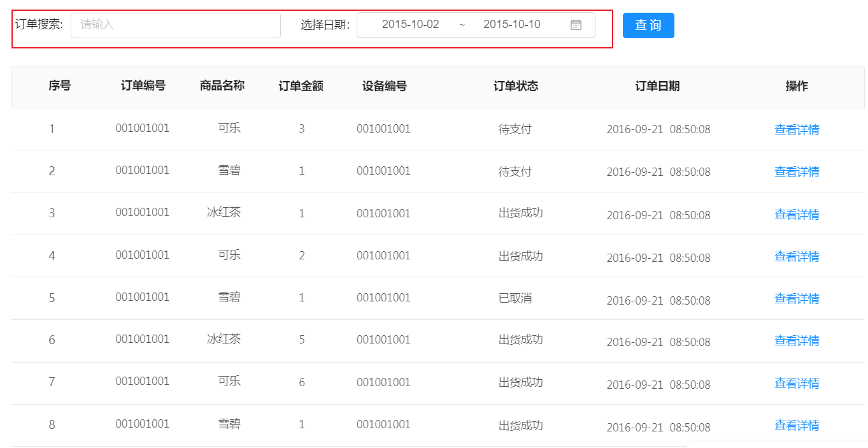Select 雪碧 in row 5
The width and height of the screenshot is (868, 448).
click(229, 297)
